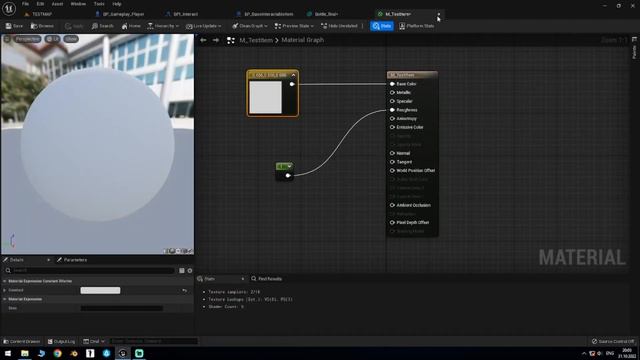
Task: Open the Perspective view mode dropdown
Action: point(27,39)
